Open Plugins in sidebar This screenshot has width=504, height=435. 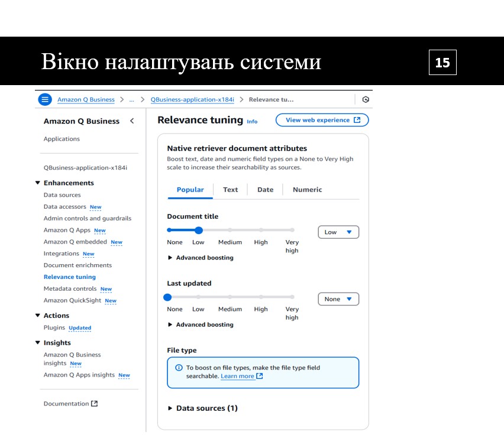pos(54,327)
